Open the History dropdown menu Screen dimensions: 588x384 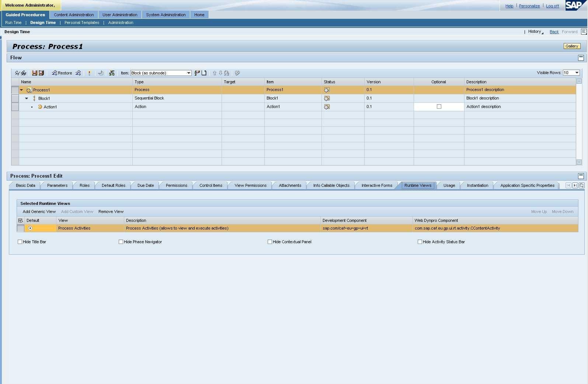pos(536,32)
